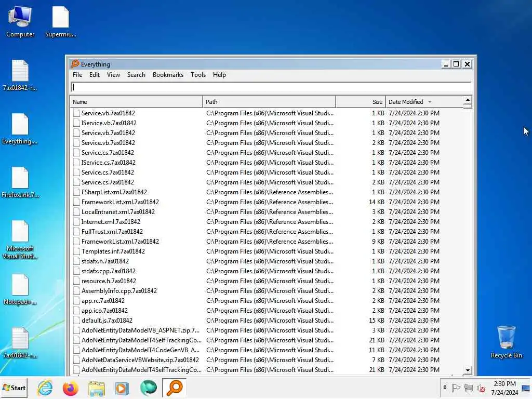This screenshot has width=532, height=399.
Task: Click the Everything title bar app icon
Action: [75, 64]
